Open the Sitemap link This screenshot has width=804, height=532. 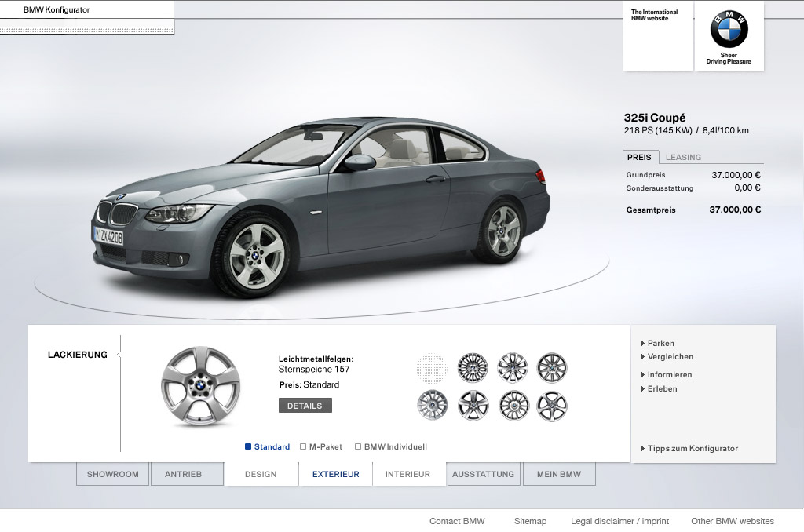point(530,521)
